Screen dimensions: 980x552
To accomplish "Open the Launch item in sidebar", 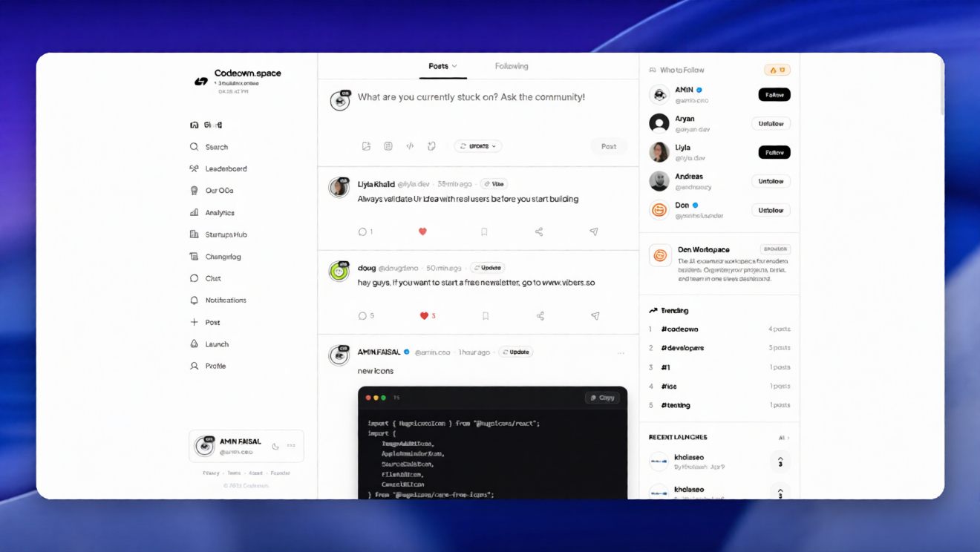I will pos(209,344).
